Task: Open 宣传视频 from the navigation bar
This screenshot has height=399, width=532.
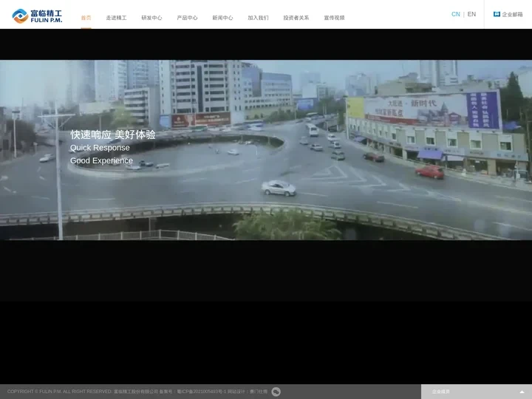Action: pyautogui.click(x=334, y=18)
